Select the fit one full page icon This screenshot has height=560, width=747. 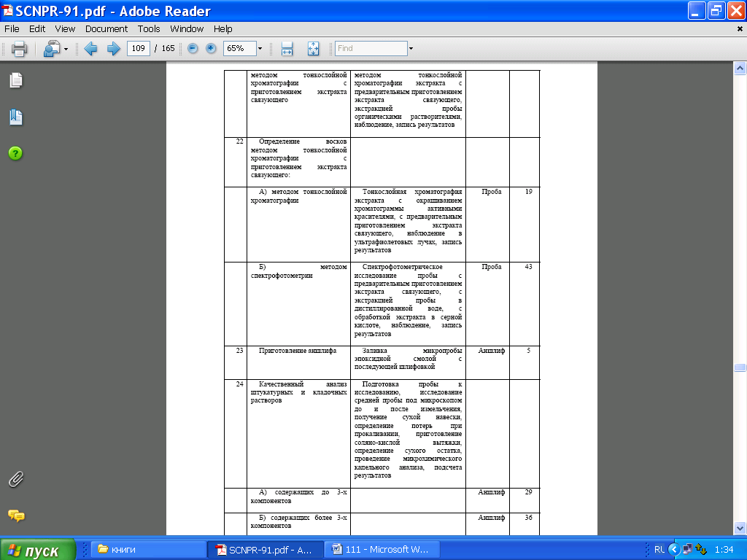pyautogui.click(x=313, y=49)
